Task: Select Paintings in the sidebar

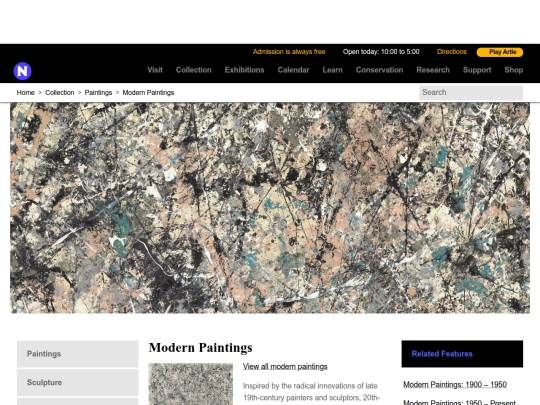Action: click(x=77, y=354)
